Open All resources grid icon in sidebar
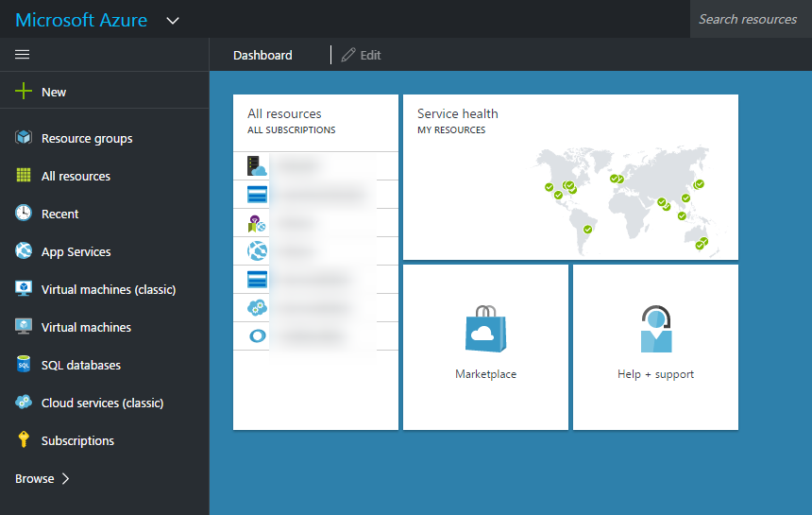Viewport: 812px width, 515px height. (24, 176)
